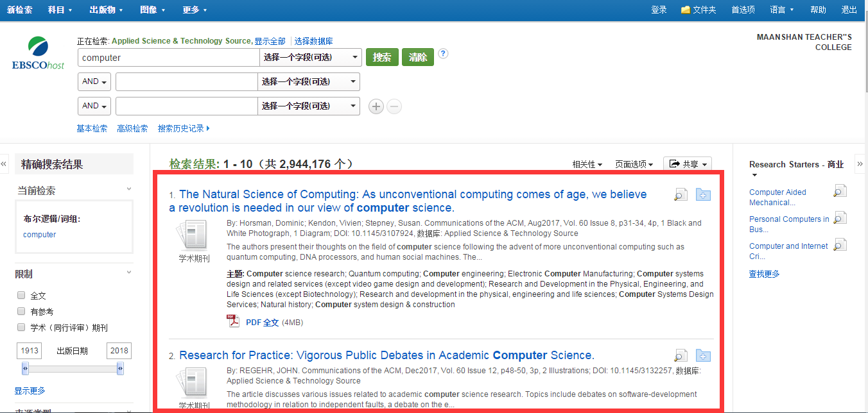868x413 pixels.
Task: Preview the Computer Aided Mechanical research starter
Action: (840, 191)
